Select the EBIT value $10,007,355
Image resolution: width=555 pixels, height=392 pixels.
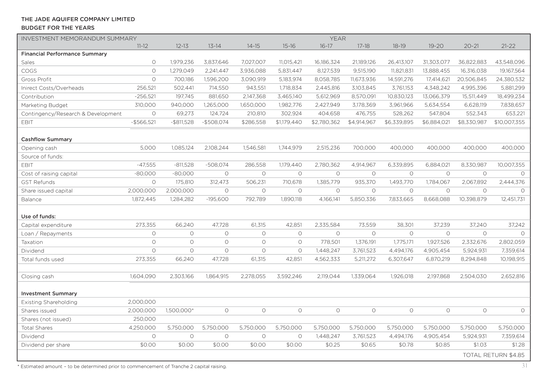[x=509, y=122]
